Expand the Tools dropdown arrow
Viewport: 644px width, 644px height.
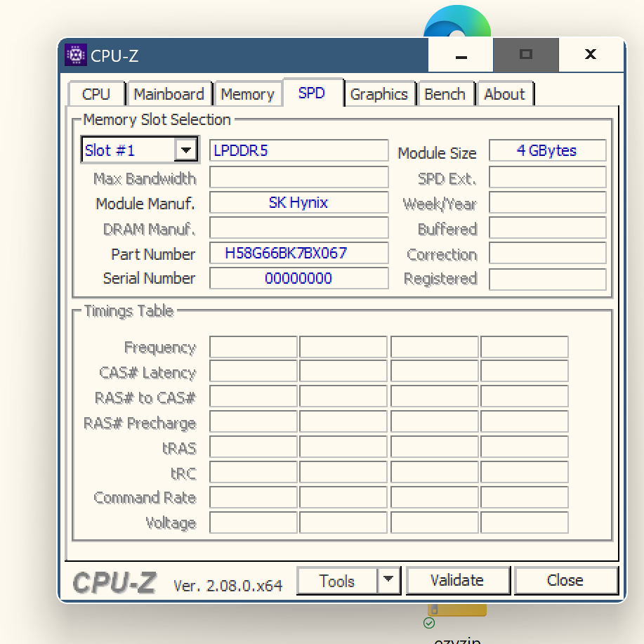click(x=388, y=581)
